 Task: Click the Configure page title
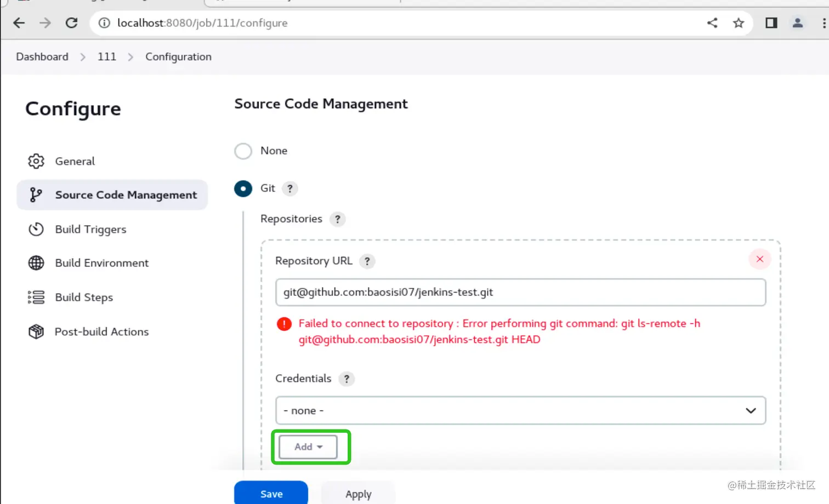tap(73, 109)
